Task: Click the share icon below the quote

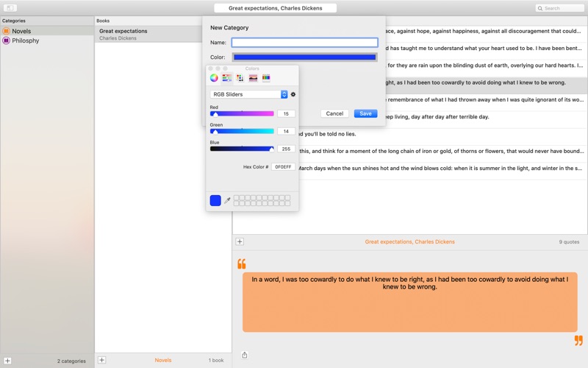Action: 245,355
